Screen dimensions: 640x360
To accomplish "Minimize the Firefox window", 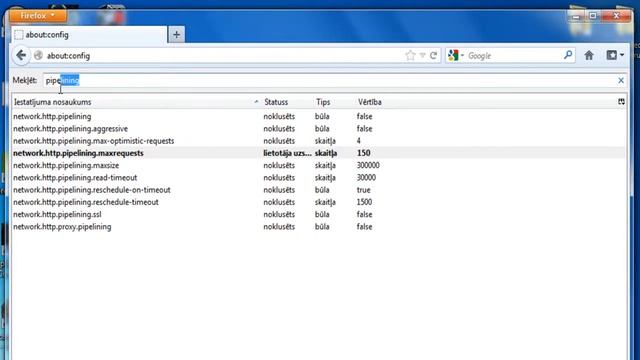I will 576,16.
